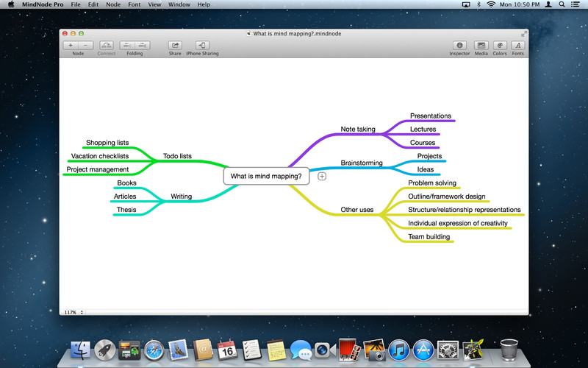Select the 'Team building' node

(x=430, y=237)
